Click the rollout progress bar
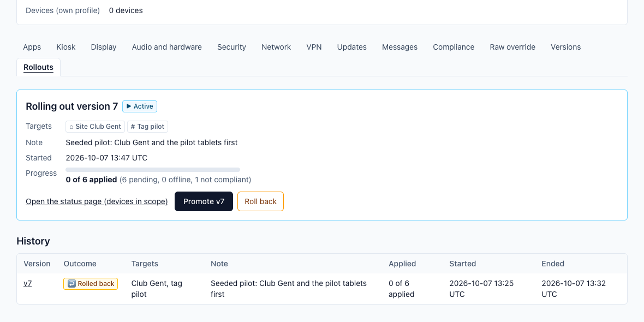The height and width of the screenshot is (322, 644). pyautogui.click(x=153, y=170)
